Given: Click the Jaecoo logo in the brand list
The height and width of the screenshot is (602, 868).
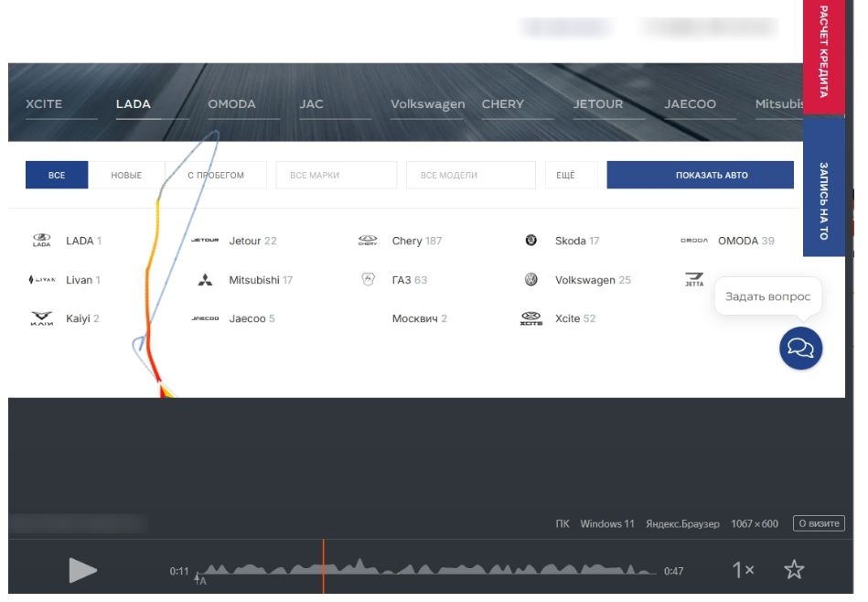Looking at the screenshot, I should click(x=205, y=318).
